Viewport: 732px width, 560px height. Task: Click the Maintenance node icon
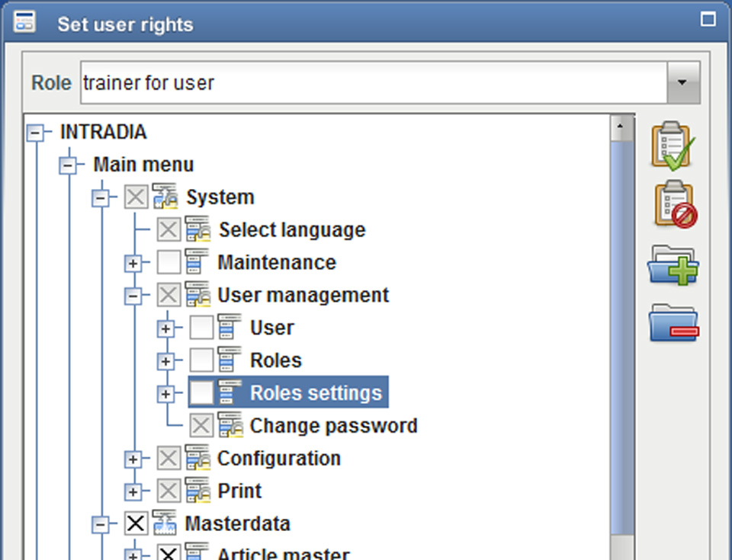(196, 262)
